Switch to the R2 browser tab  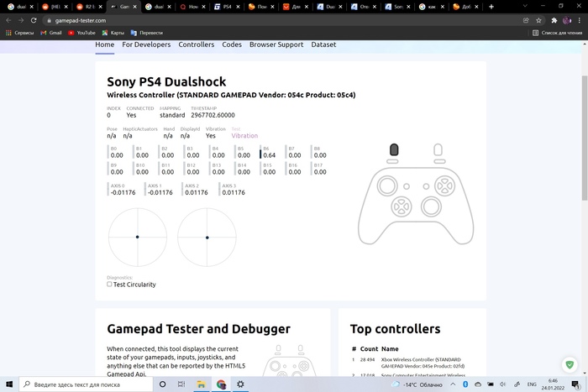[89, 7]
